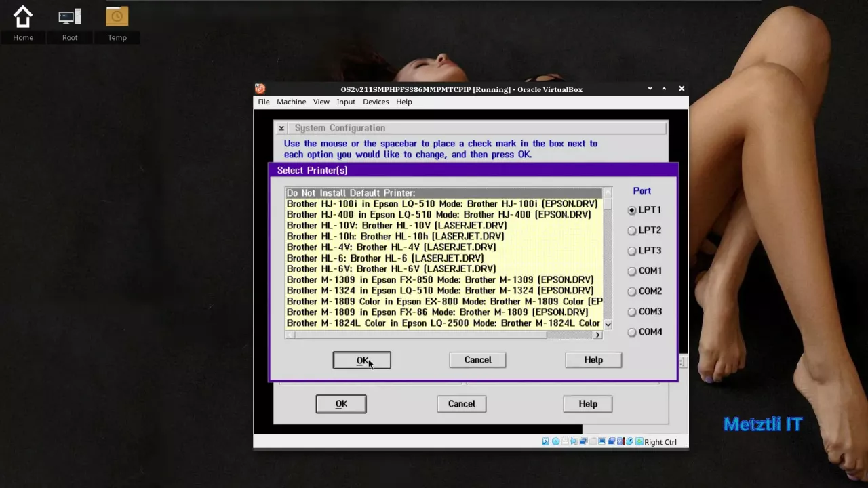Open the Temp folder desktop icon

pyautogui.click(x=117, y=24)
